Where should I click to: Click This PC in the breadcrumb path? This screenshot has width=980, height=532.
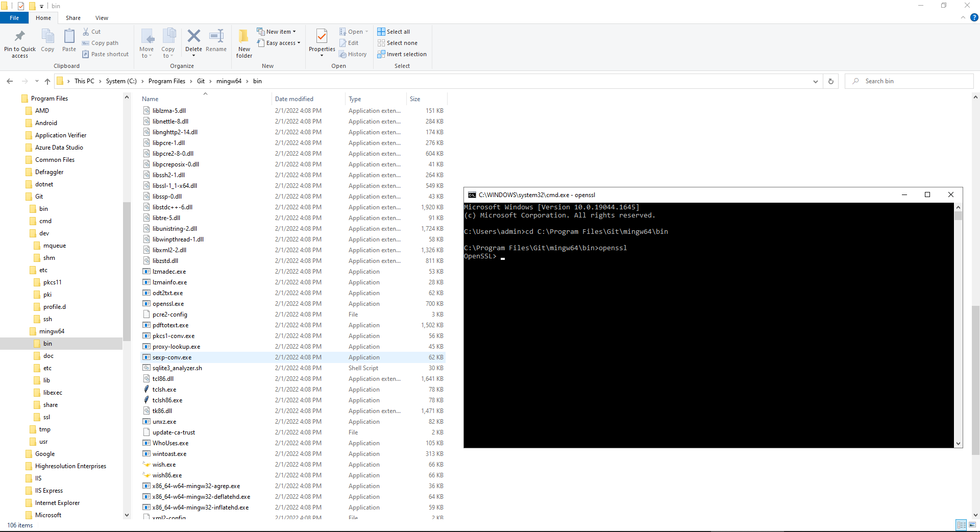click(84, 81)
